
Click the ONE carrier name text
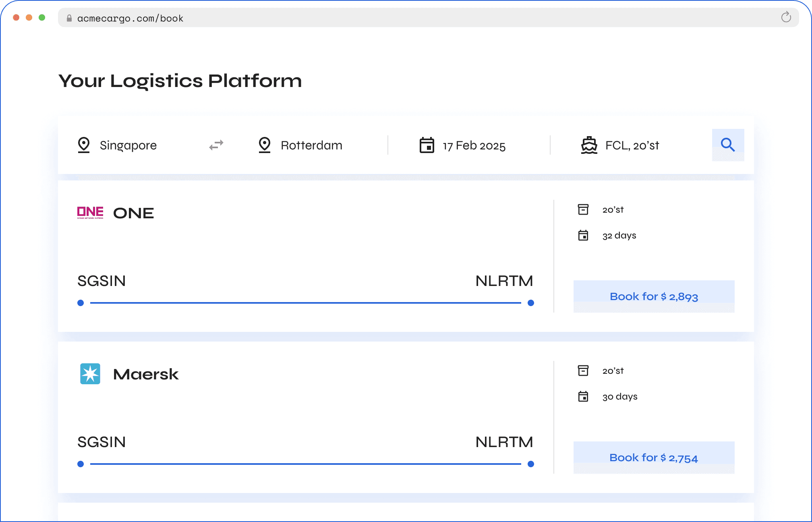(x=134, y=213)
